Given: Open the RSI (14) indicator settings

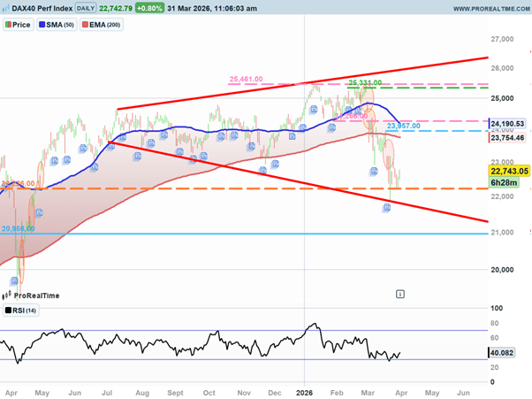Looking at the screenshot, I should pos(24,311).
